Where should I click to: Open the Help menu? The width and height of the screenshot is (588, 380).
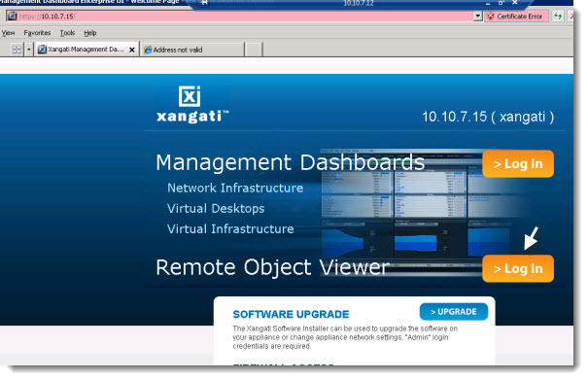click(x=90, y=33)
